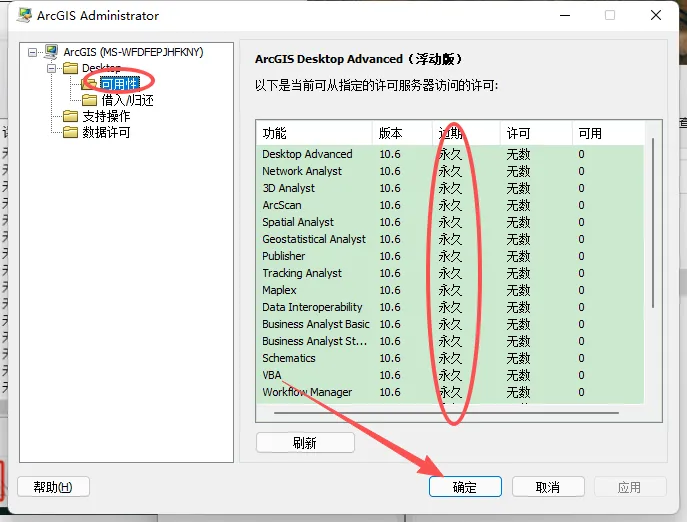Click the 0 available cell for ArcScan

(581, 205)
